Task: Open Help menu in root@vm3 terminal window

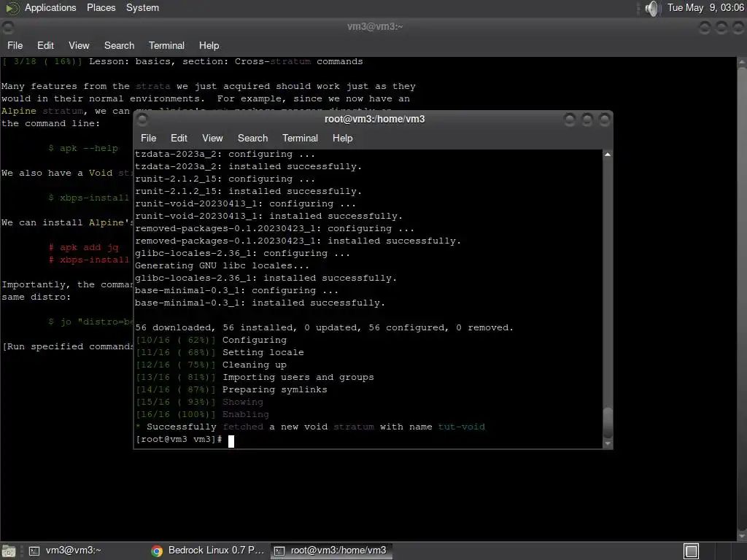Action: point(342,138)
